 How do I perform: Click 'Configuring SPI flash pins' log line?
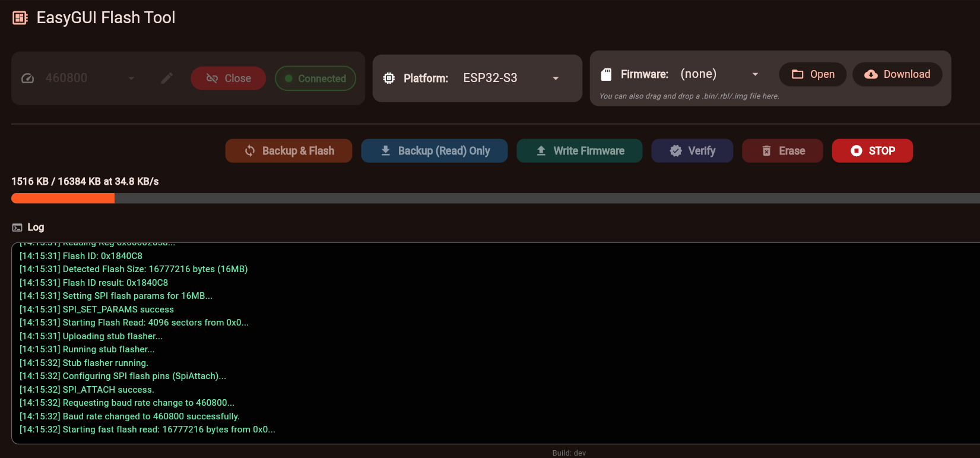click(x=123, y=376)
